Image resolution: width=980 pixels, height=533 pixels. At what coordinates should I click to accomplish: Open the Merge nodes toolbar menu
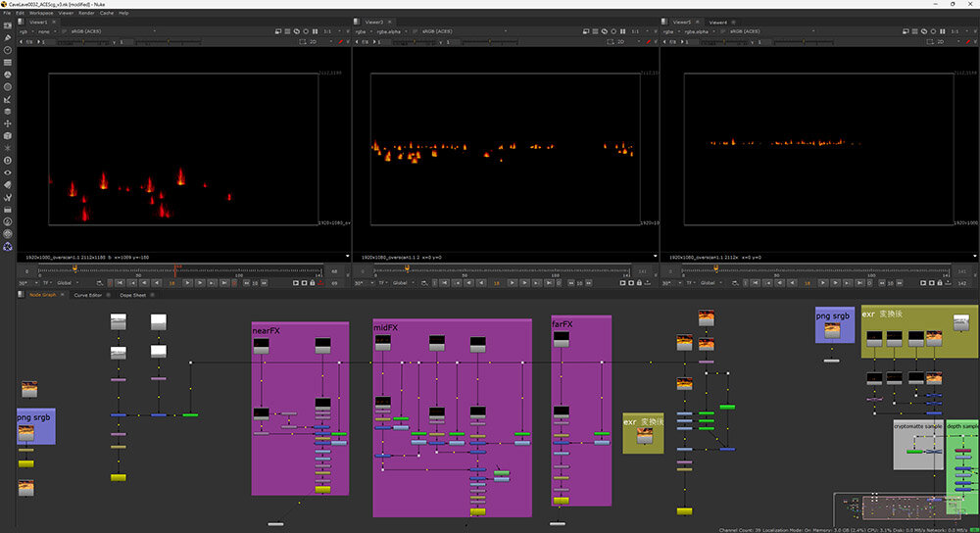[8, 112]
